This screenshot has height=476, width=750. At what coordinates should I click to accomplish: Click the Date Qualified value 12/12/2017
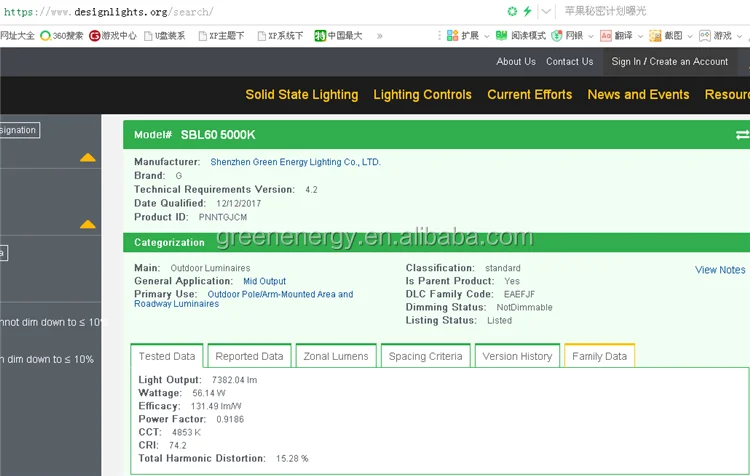tap(239, 203)
